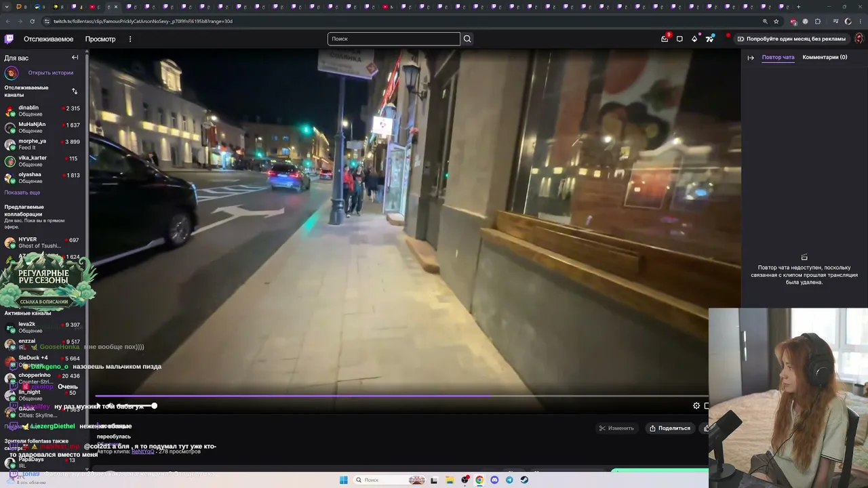868x488 pixels.
Task: Click Показать еще under followed channels
Action: point(22,192)
